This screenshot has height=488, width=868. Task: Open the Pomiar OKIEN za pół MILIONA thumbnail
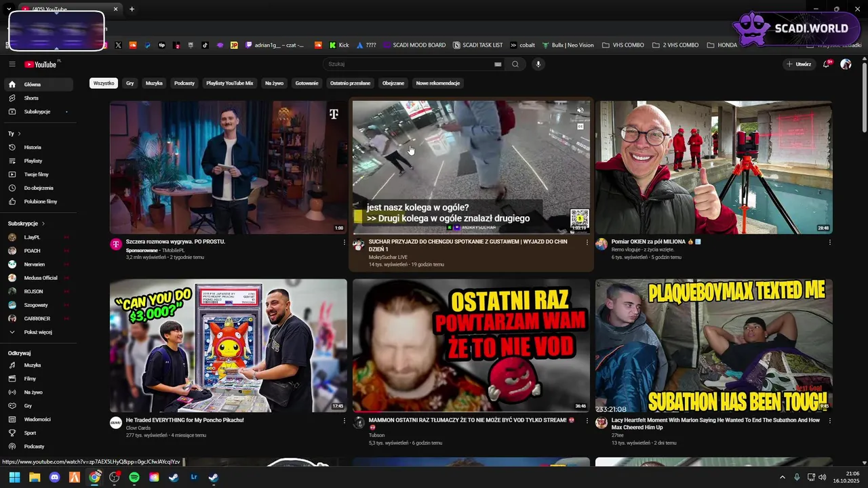point(714,167)
